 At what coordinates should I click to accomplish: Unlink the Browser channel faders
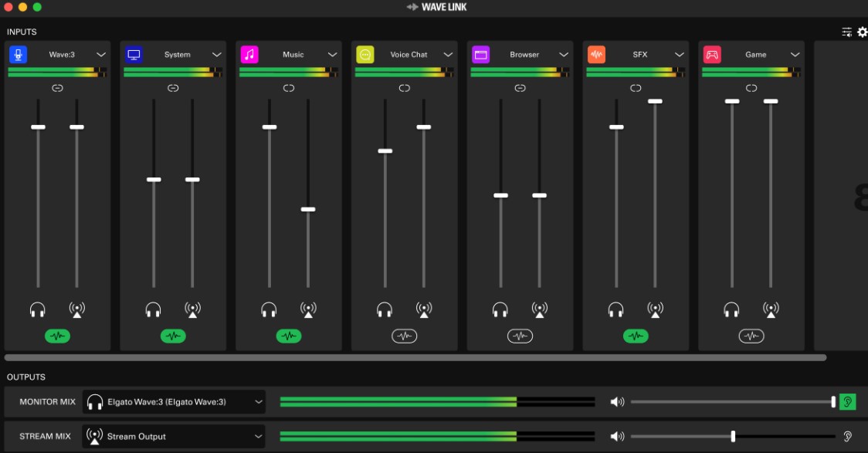tap(520, 88)
